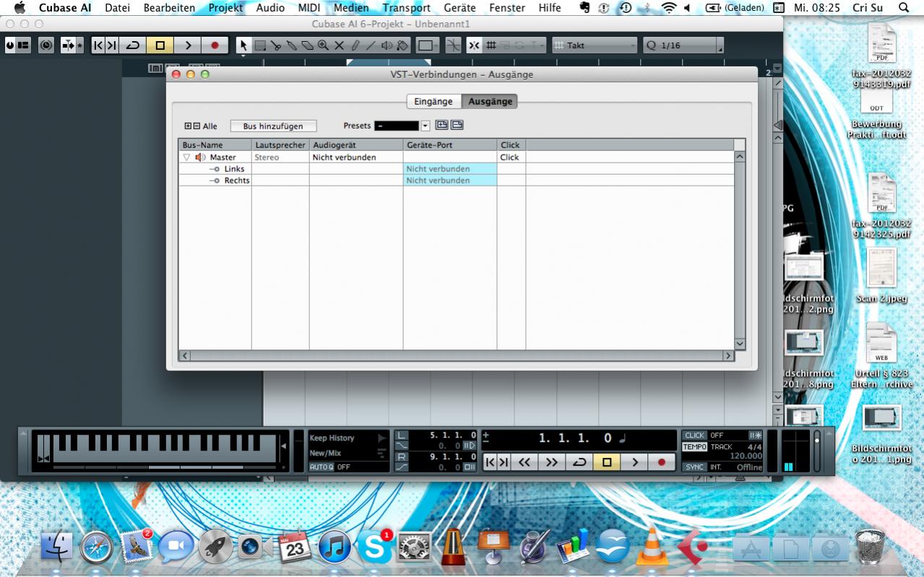Toggle Snap to zero crossings

[453, 45]
